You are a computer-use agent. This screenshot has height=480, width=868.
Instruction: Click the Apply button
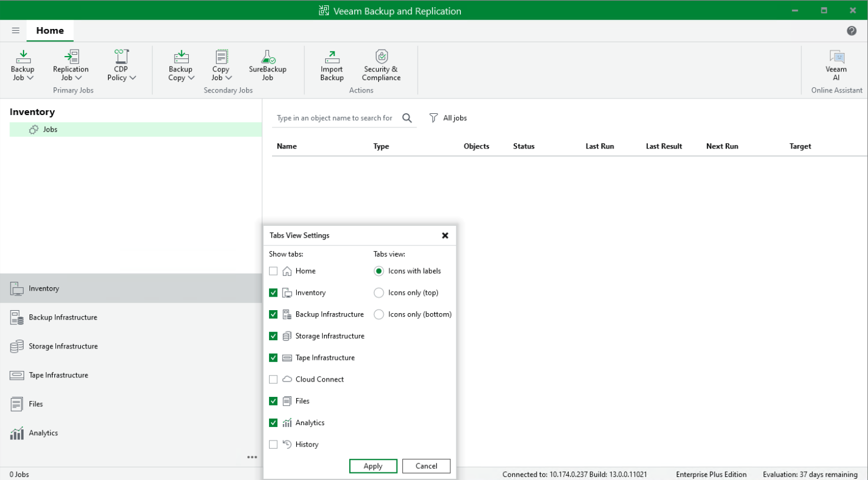(373, 466)
